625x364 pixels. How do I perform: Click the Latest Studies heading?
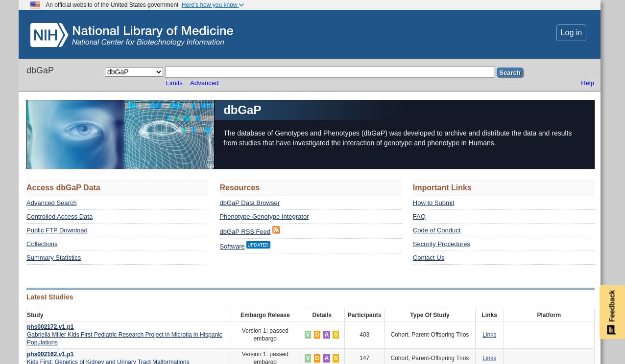coord(50,297)
